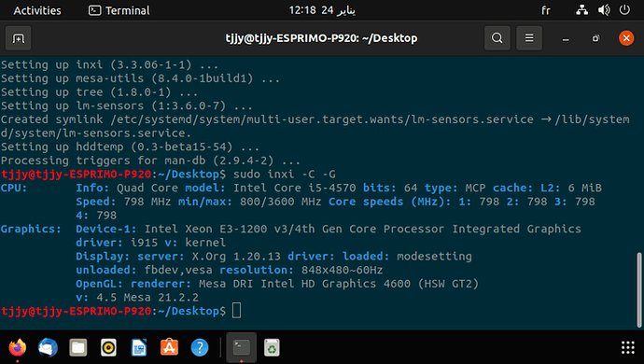Click the window title tjjy@tjjy-ESPRIMO-P920: ~/Desktop
The width and height of the screenshot is (644, 364).
[x=321, y=38]
